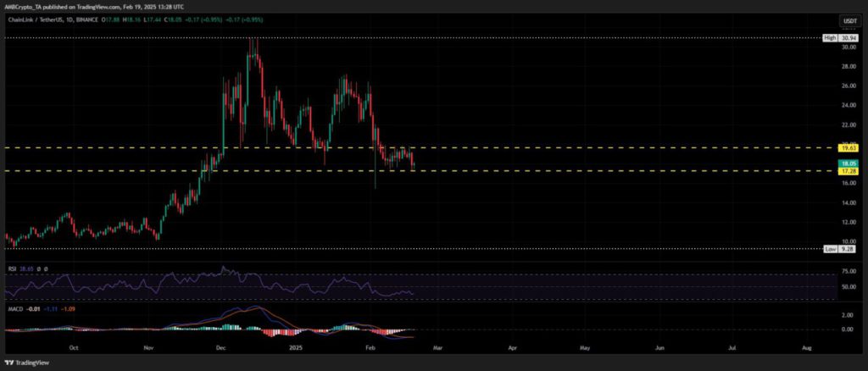Image resolution: width=868 pixels, height=371 pixels.
Task: Click the MACD indicator label
Action: tap(13, 311)
